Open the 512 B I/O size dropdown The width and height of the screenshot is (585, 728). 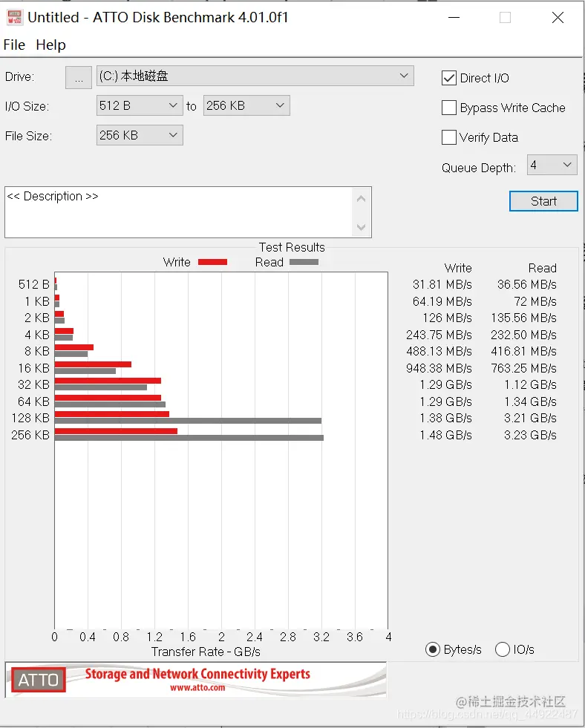pyautogui.click(x=140, y=105)
